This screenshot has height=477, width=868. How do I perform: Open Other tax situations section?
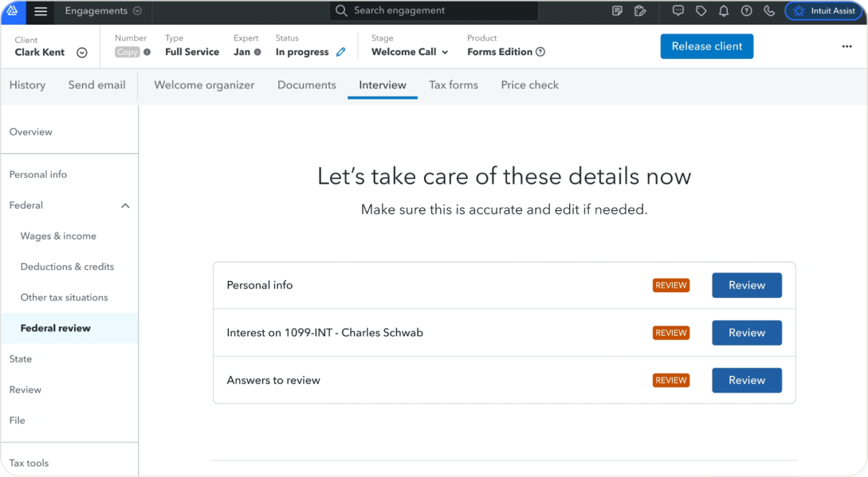click(x=65, y=298)
